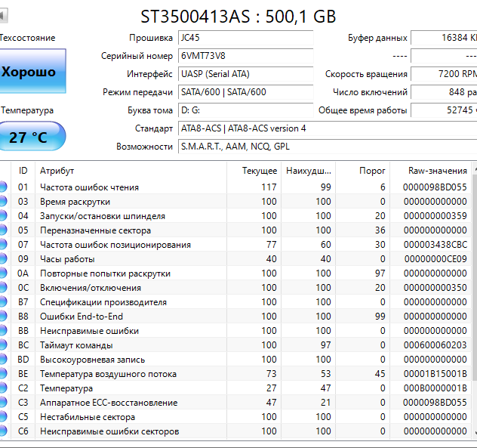Click the interface field UASP (Serial ATA)
This screenshot has width=477, height=448.
pos(245,74)
